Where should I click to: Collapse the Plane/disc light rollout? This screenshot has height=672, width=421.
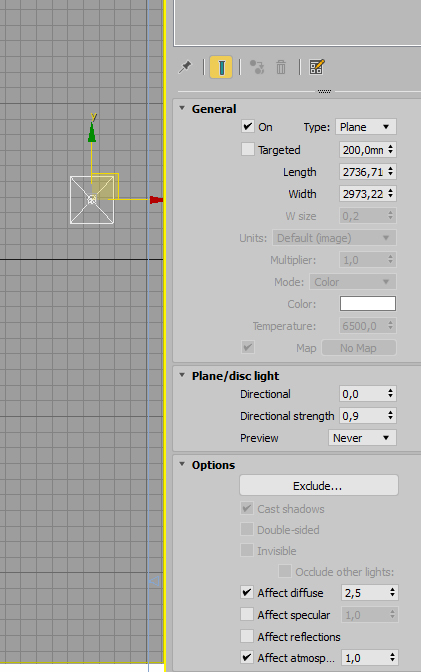235,376
